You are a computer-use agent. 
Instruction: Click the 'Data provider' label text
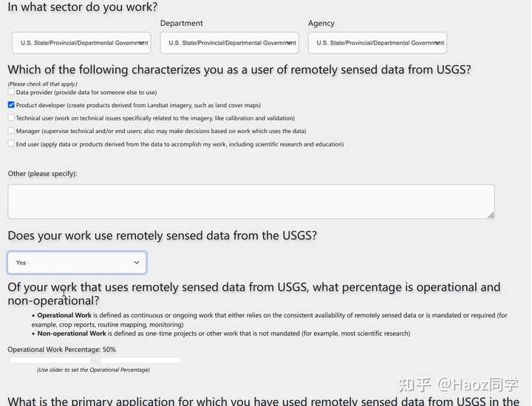point(86,92)
